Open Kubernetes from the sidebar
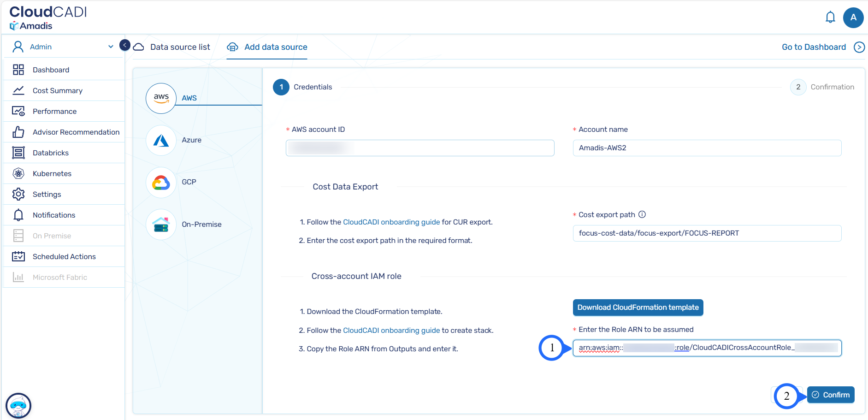The width and height of the screenshot is (868, 420). pyautogui.click(x=52, y=173)
